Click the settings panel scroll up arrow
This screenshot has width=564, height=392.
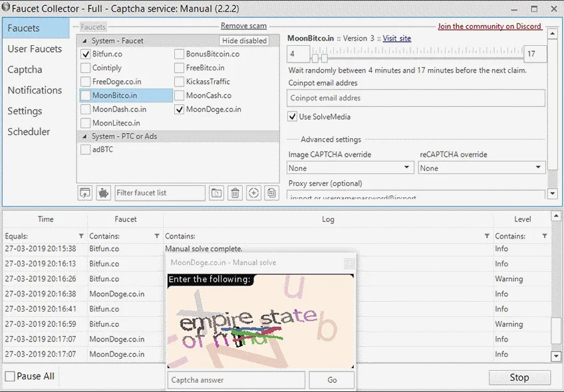[553, 33]
